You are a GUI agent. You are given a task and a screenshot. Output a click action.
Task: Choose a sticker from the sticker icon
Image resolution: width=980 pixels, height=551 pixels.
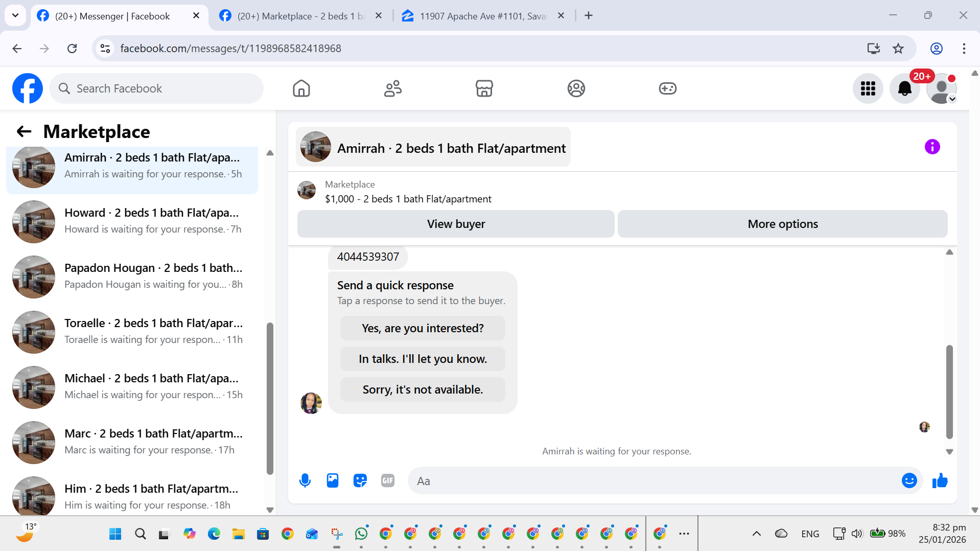pyautogui.click(x=360, y=480)
